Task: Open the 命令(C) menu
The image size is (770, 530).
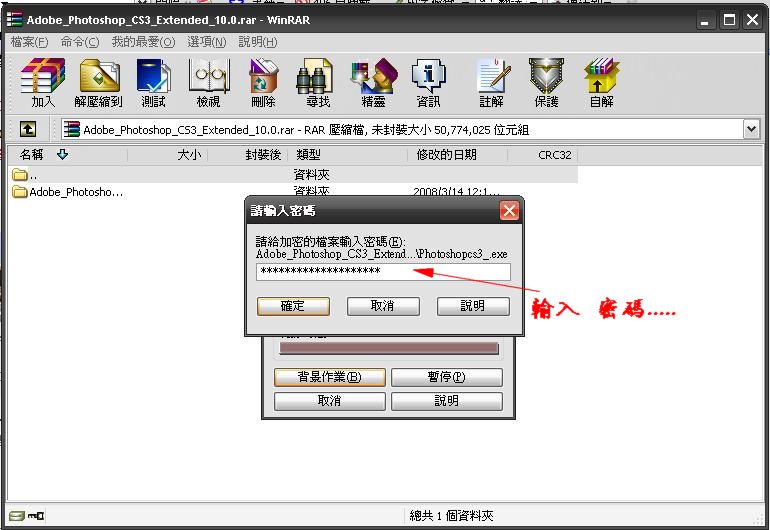Action: [80, 42]
